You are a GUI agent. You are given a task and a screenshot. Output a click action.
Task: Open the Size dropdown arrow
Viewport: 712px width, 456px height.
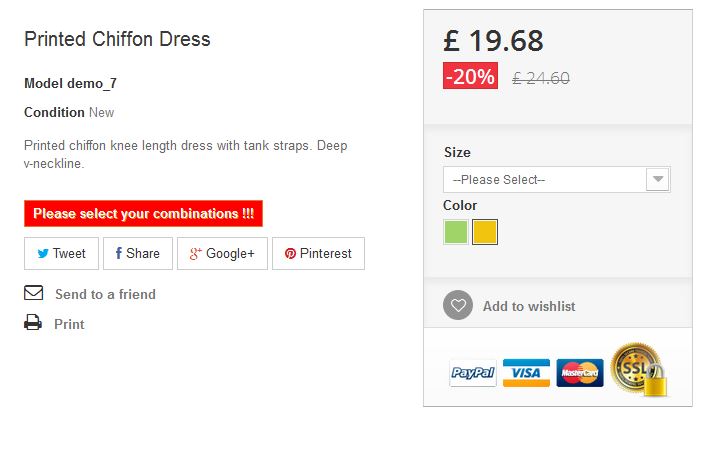coord(657,180)
